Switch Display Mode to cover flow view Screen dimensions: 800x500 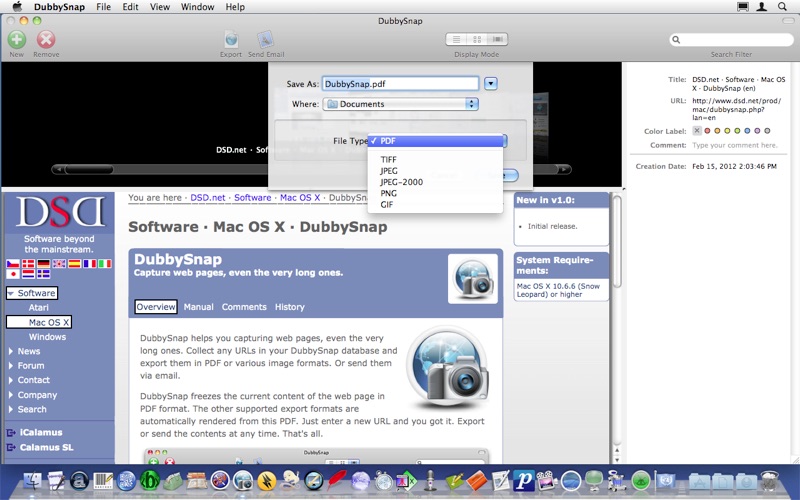(497, 39)
